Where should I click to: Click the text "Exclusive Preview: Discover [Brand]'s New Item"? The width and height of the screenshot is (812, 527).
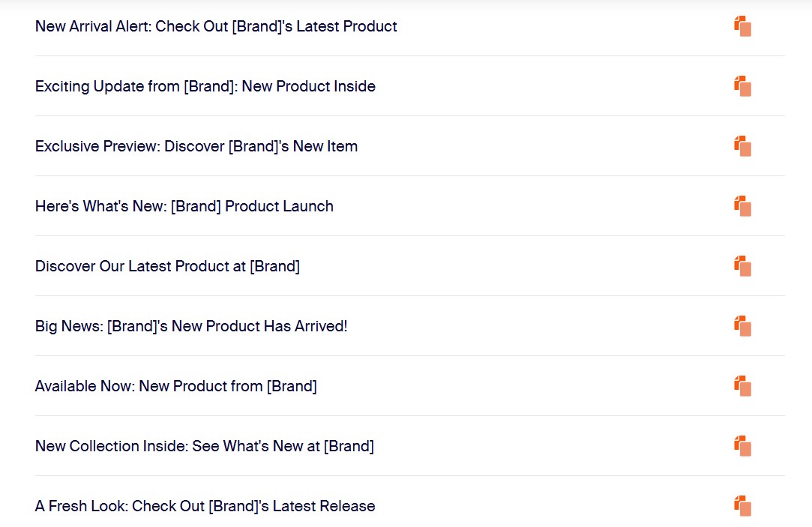196,146
